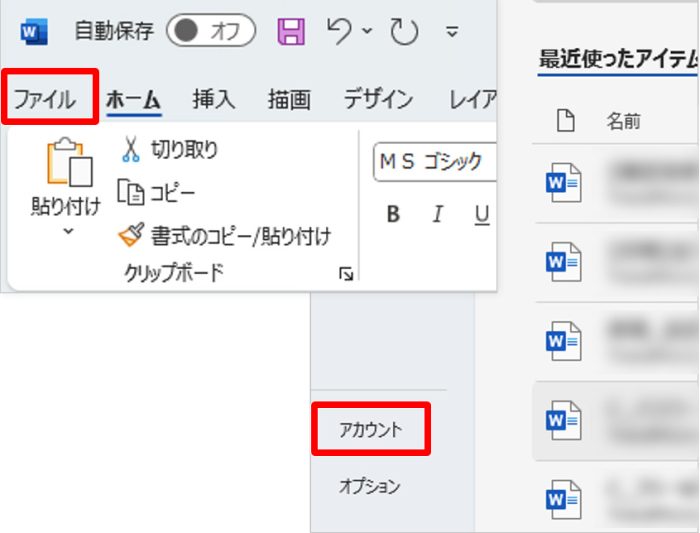The width and height of the screenshot is (700, 533).
Task: Click the font name box MS ゴシック
Action: point(435,162)
